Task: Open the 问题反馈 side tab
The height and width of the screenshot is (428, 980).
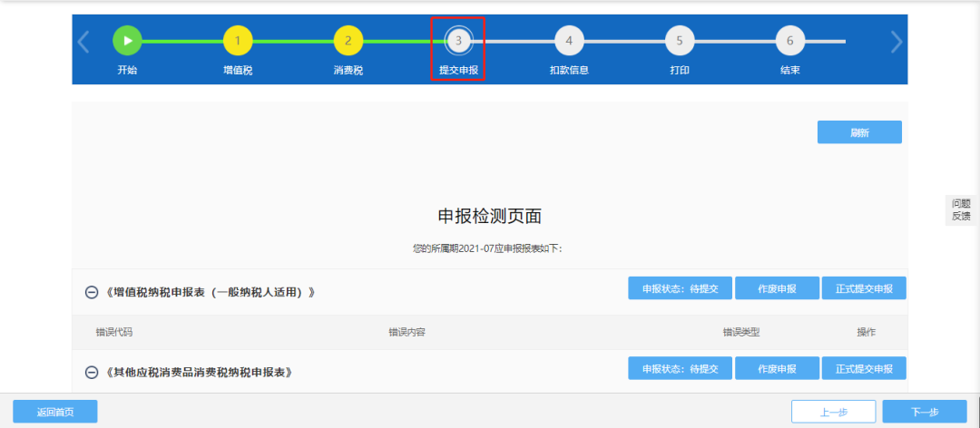Action: [x=961, y=210]
